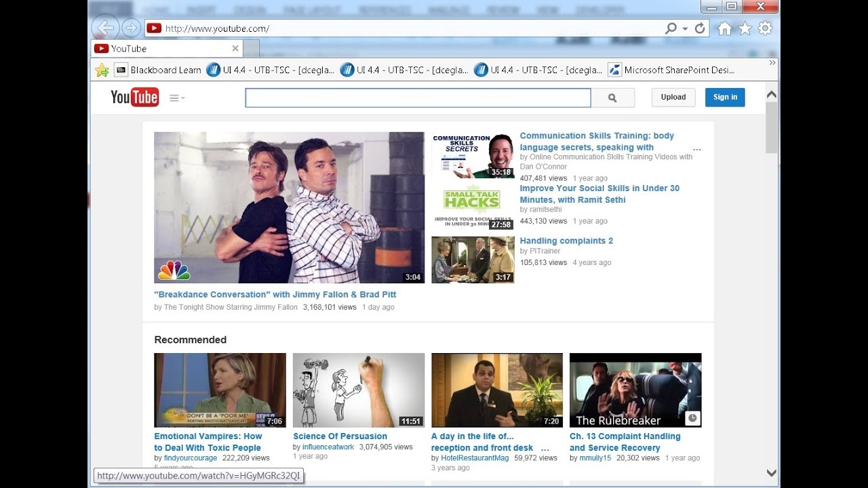Open the Science Of Persuasion thumbnail
The image size is (868, 488).
359,390
